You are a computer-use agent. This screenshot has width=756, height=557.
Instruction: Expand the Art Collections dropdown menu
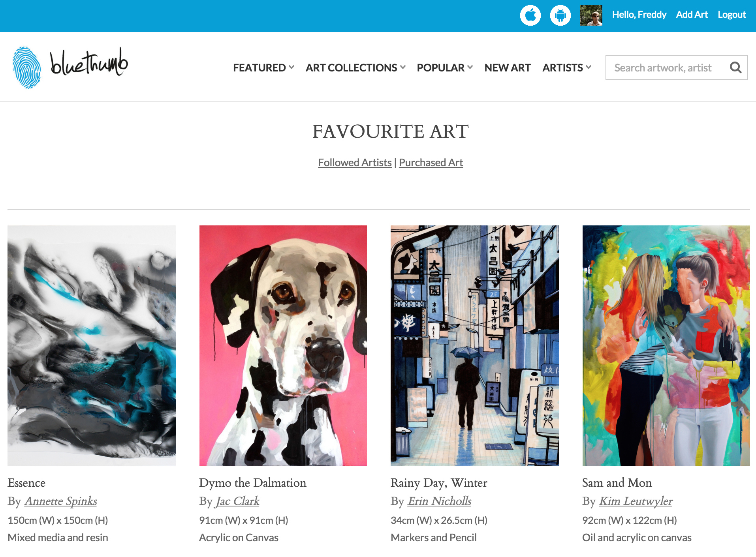tap(355, 68)
